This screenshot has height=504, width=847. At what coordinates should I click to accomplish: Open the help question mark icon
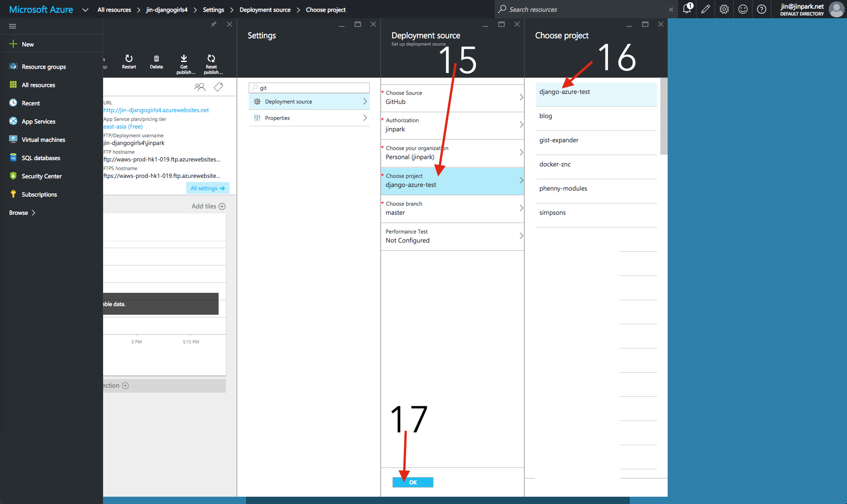click(x=762, y=9)
